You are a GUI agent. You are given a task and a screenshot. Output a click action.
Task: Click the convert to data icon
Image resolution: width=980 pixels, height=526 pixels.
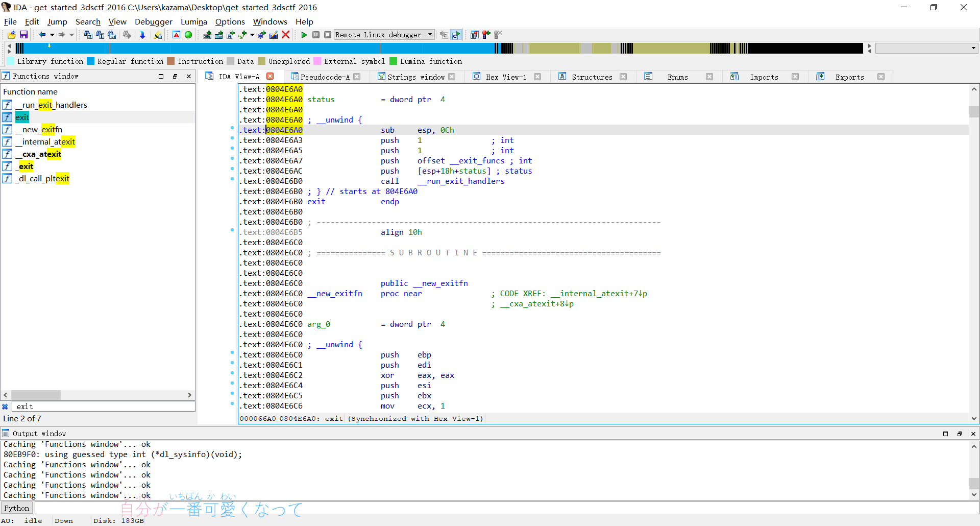pyautogui.click(x=219, y=35)
